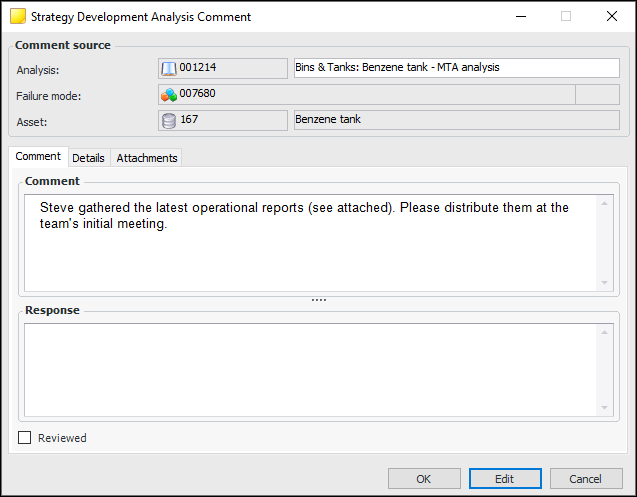This screenshot has height=497, width=637.
Task: Click the asset tank icon beside 167
Action: coord(169,120)
